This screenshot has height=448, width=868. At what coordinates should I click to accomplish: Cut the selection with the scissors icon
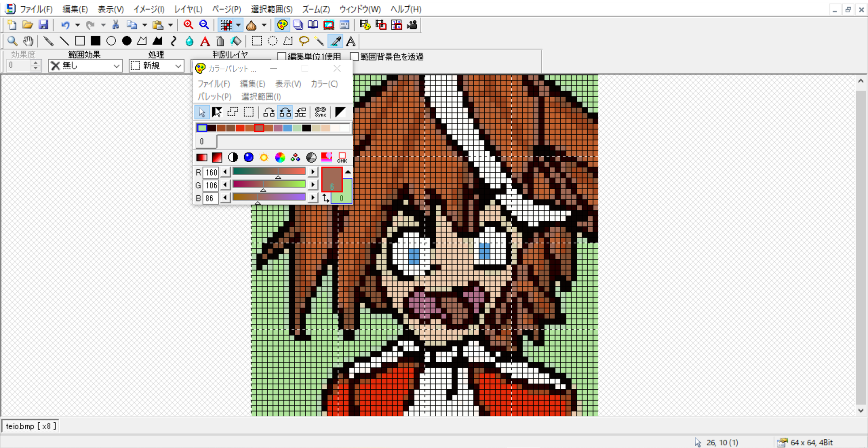point(116,25)
